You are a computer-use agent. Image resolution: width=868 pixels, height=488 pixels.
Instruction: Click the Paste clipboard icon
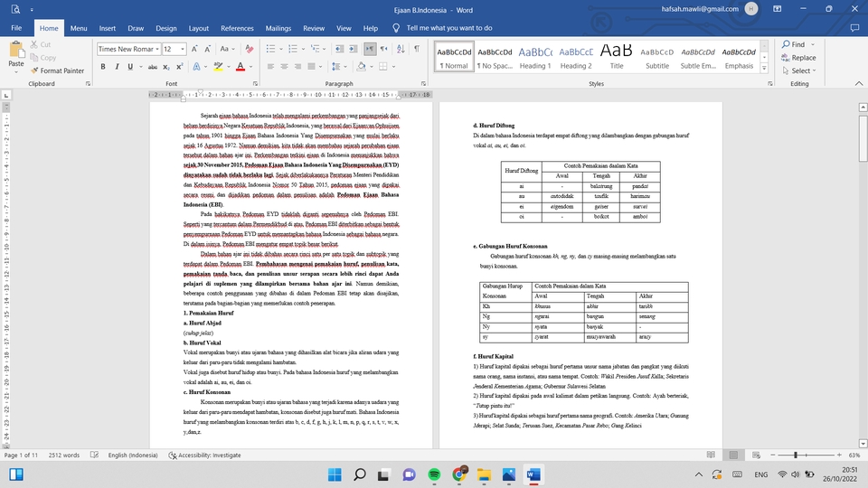(x=16, y=51)
